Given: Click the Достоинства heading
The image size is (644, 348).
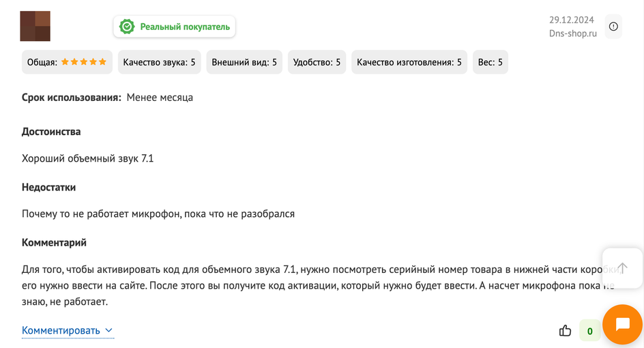Looking at the screenshot, I should point(51,132).
